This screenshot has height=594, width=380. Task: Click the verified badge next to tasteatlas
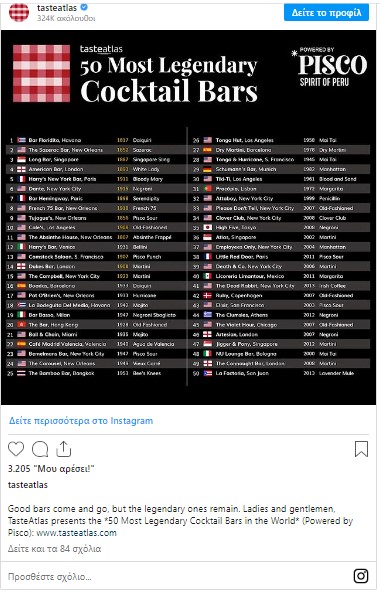pos(84,7)
